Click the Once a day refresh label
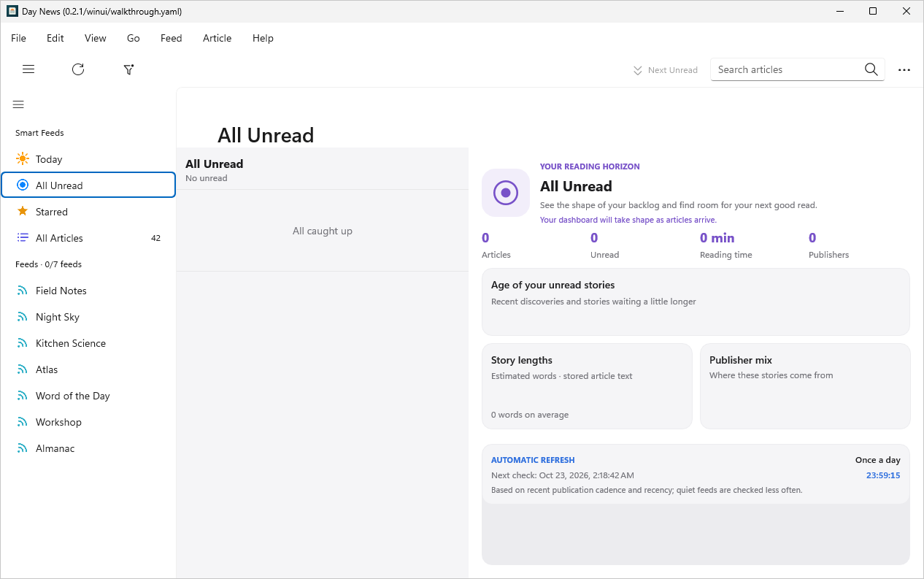Image resolution: width=924 pixels, height=579 pixels. [x=878, y=460]
